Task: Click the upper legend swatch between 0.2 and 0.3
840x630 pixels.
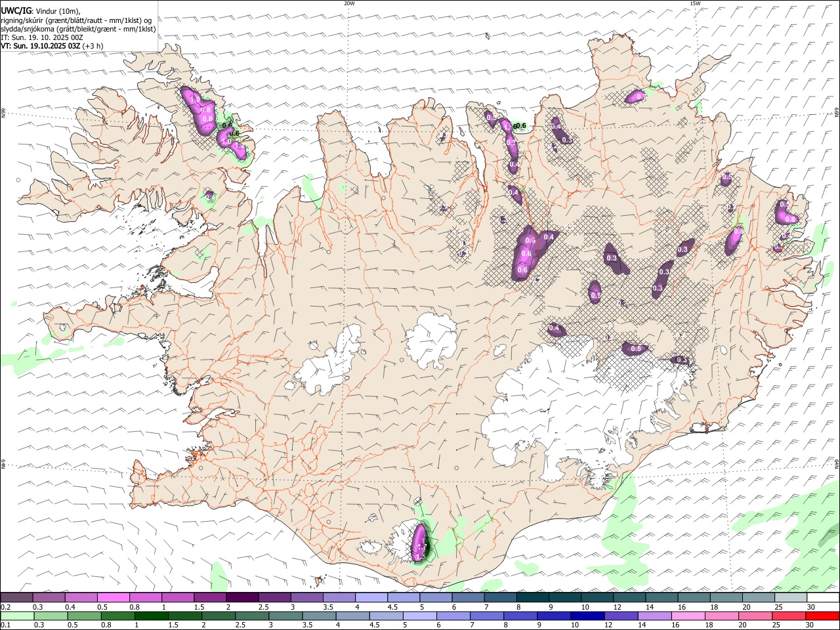Action: click(17, 597)
